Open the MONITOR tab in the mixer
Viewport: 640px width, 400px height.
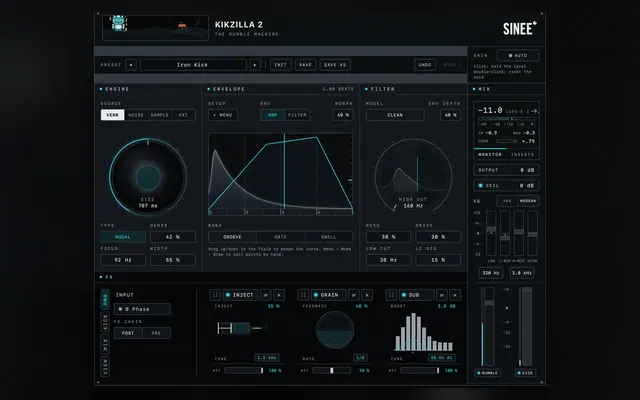pos(489,155)
